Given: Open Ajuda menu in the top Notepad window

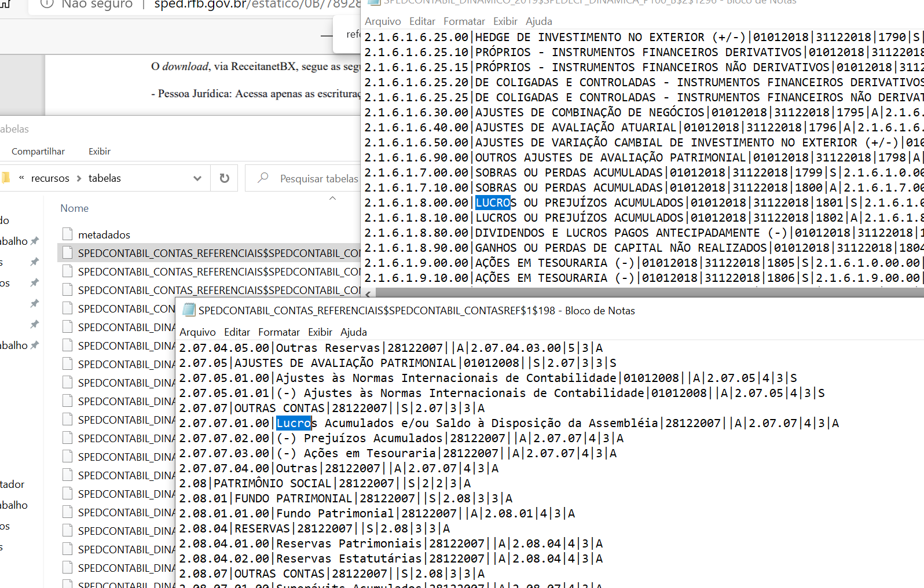Looking at the screenshot, I should pyautogui.click(x=539, y=21).
